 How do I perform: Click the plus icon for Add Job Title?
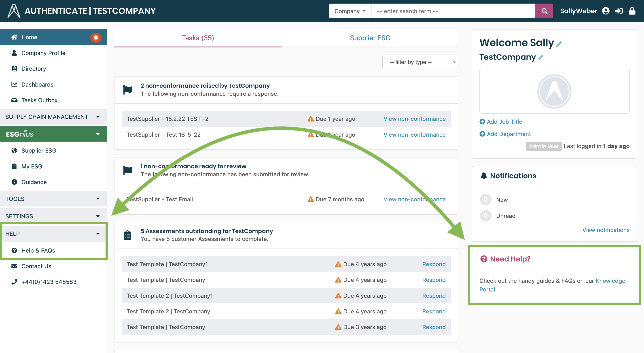[x=482, y=122]
